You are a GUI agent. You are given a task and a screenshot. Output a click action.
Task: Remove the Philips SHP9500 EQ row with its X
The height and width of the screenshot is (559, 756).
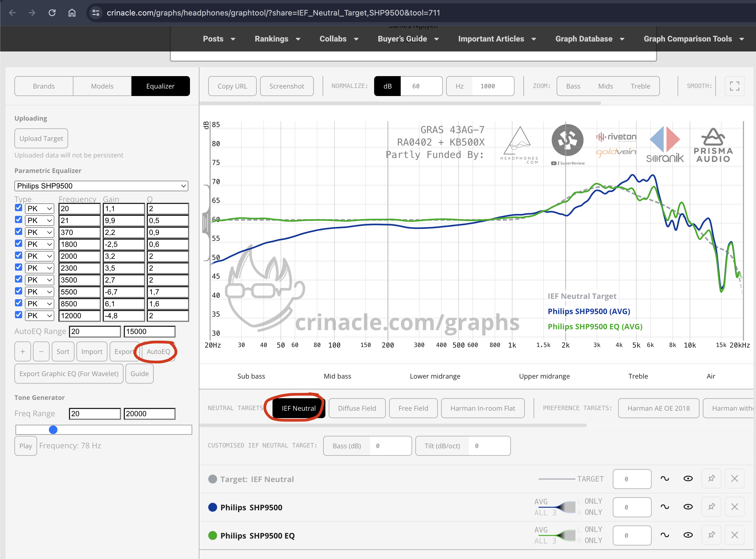pyautogui.click(x=734, y=535)
